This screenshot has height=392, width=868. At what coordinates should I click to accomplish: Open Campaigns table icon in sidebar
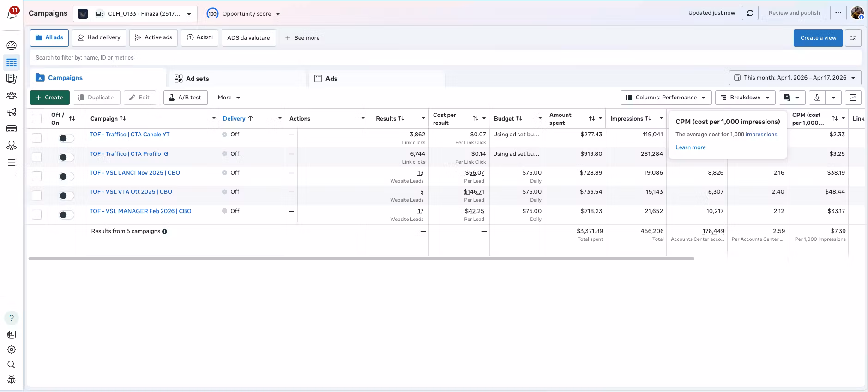point(12,62)
